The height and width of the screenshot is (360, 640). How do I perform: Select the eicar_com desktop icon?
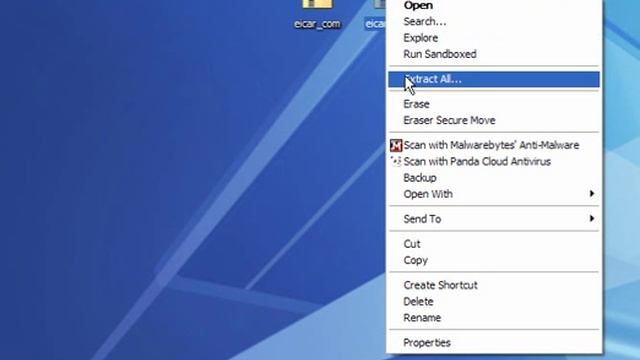click(x=317, y=15)
